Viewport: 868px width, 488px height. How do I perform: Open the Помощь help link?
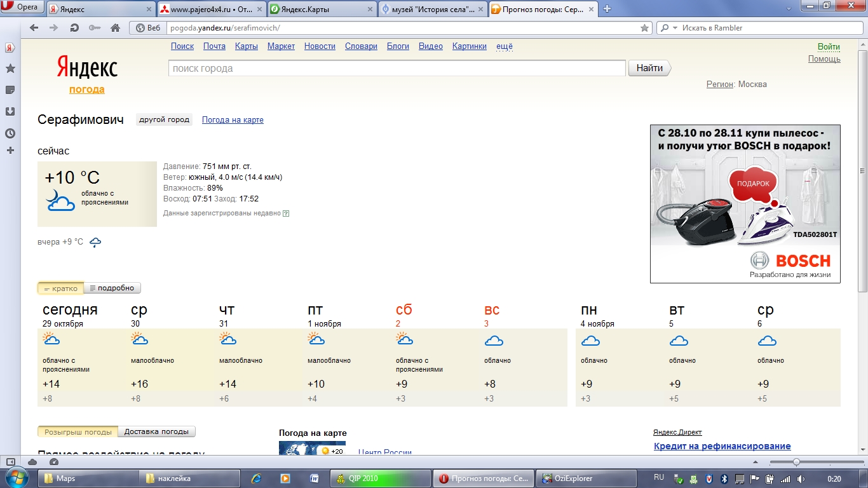[x=824, y=58]
